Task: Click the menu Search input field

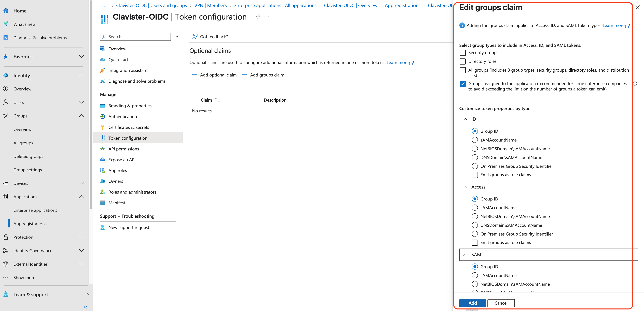Action: tap(135, 37)
